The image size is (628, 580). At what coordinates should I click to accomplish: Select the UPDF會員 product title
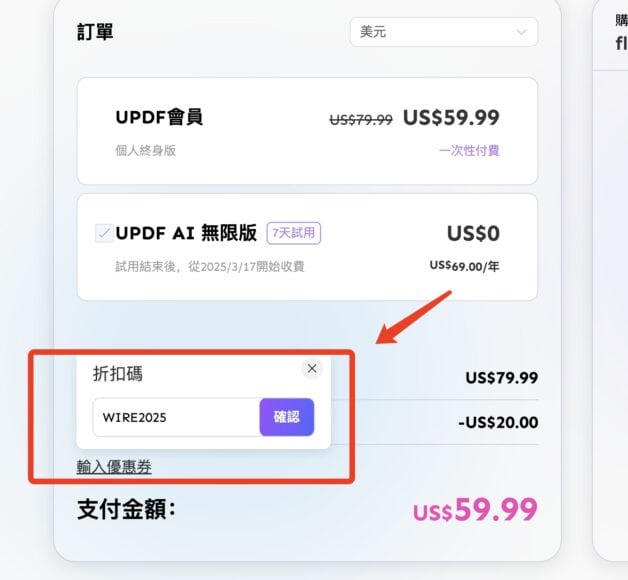click(x=159, y=117)
